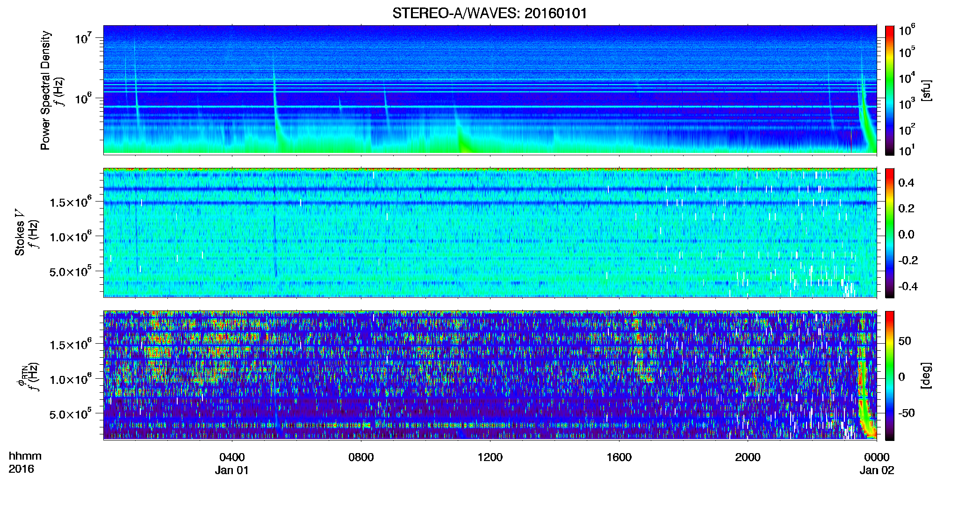The width and height of the screenshot is (980, 505).
Task: Click the 1600 time axis label
Action: (619, 457)
